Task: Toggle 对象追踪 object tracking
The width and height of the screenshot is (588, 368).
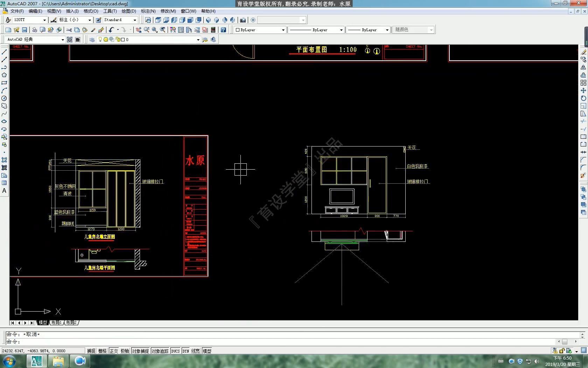Action: [x=160, y=351]
